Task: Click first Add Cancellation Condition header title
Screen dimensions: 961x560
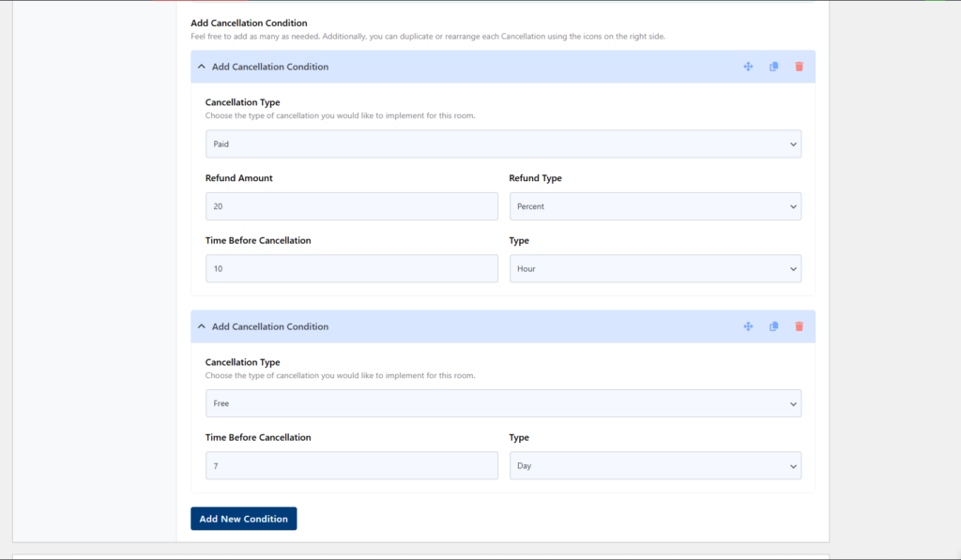Action: 270,67
